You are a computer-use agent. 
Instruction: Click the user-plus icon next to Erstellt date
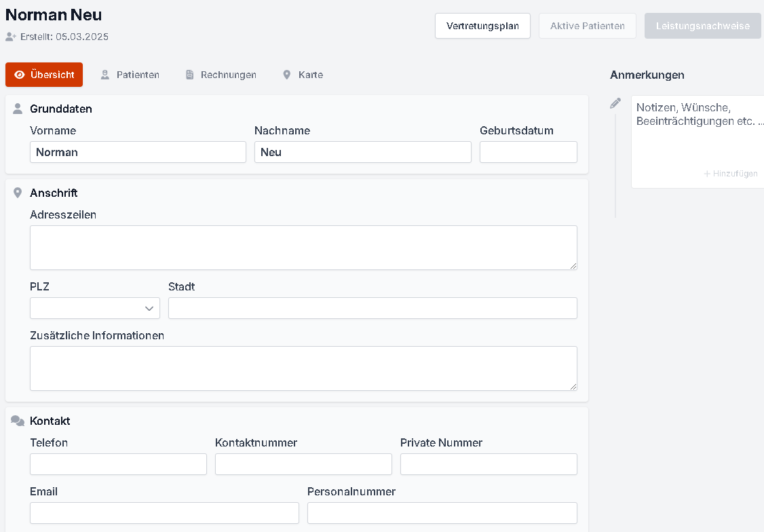[x=11, y=37]
